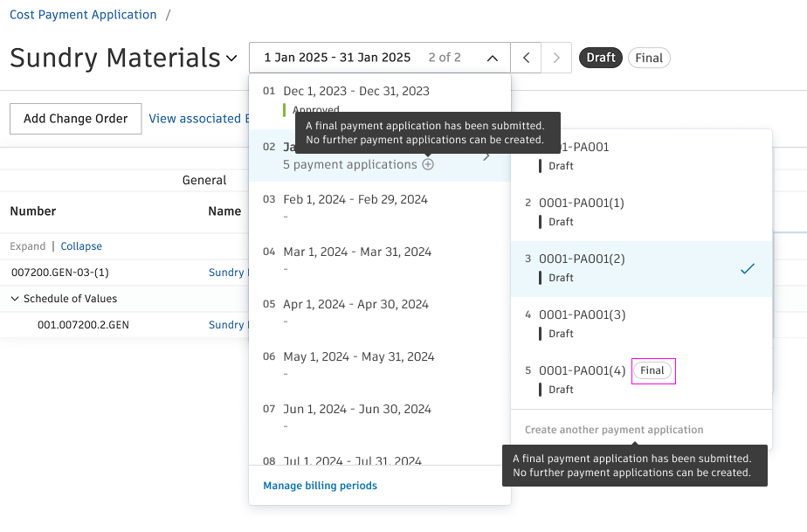Choose billing period Feb 1, 2024 - Feb 29, 2024
Image resolution: width=807 pixels, height=532 pixels.
click(355, 199)
